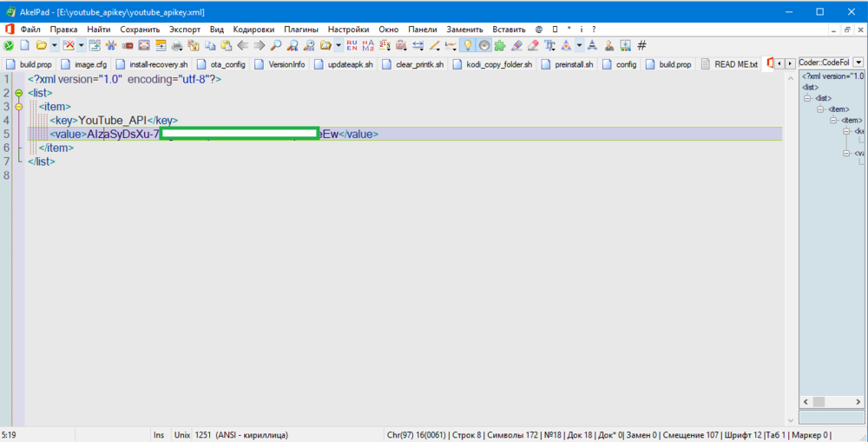
Task: Expand the Coder::CodeFold panel dropdown
Action: pyautogui.click(x=858, y=63)
